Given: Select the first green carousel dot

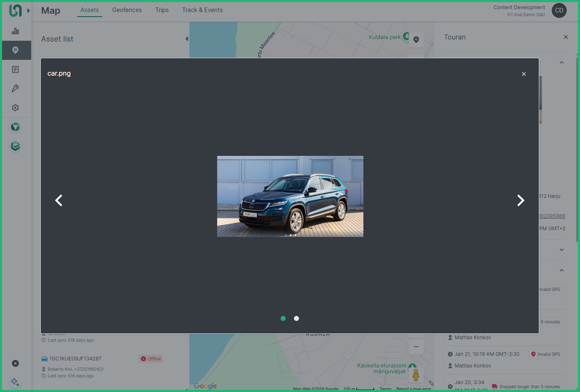Looking at the screenshot, I should point(283,318).
